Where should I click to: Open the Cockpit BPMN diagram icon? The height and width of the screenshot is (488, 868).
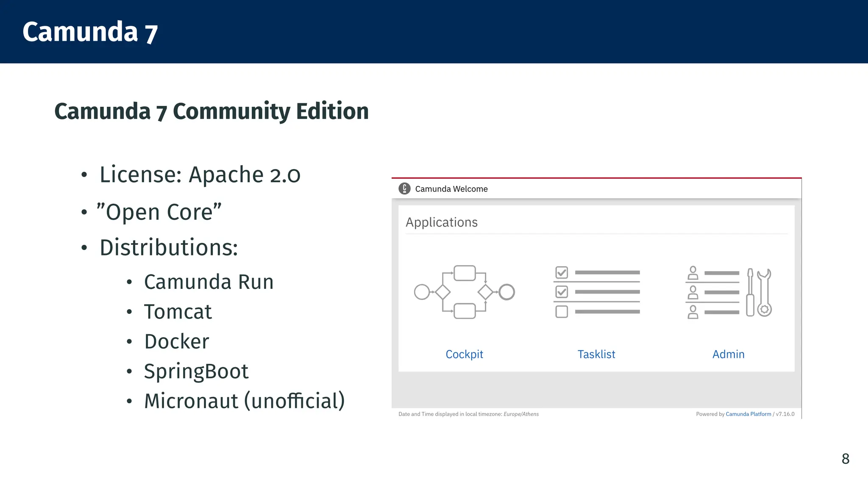[464, 292]
